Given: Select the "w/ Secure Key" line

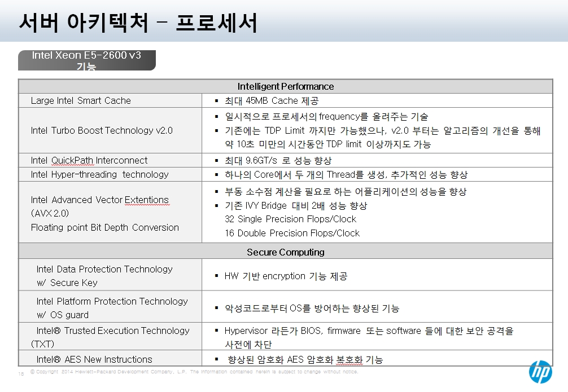Looking at the screenshot, I should pos(67,283).
